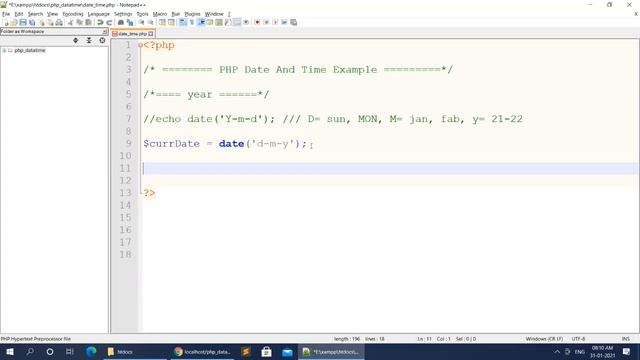Open the Run menu
Screen dimensions: 640x360
(x=176, y=14)
